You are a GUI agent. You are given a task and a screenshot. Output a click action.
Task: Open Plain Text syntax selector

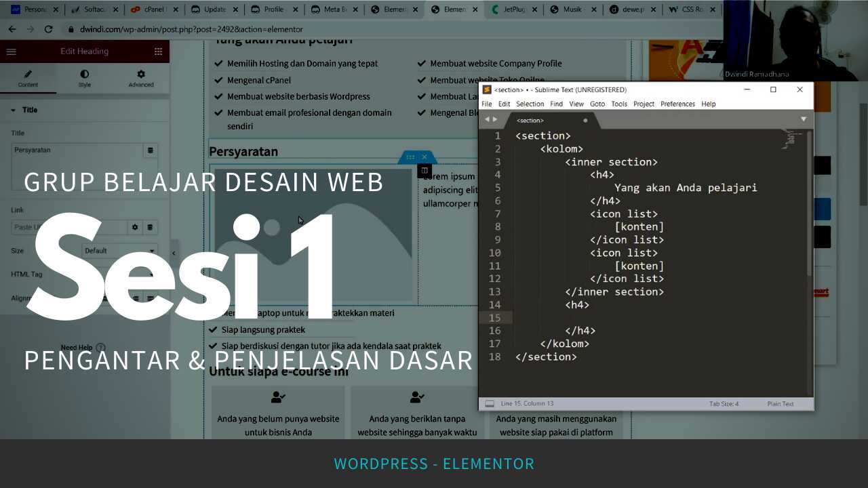pos(780,404)
